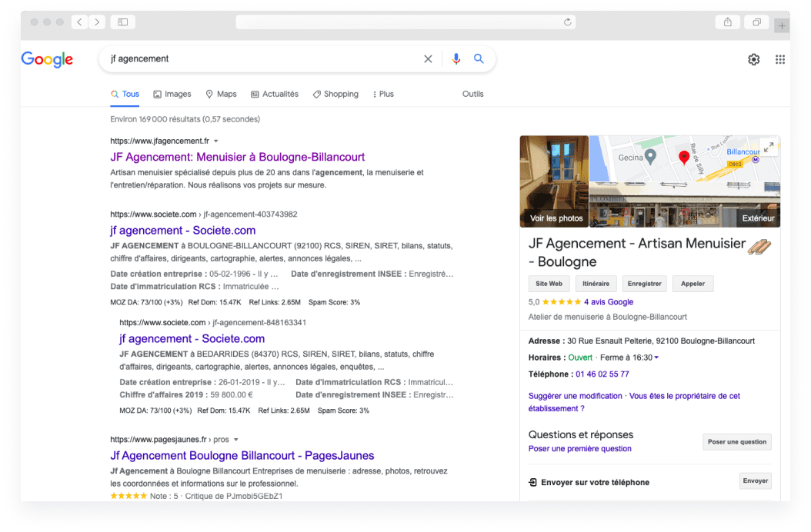Open the Outils search tools
Screen dimensions: 811x532
click(x=472, y=94)
